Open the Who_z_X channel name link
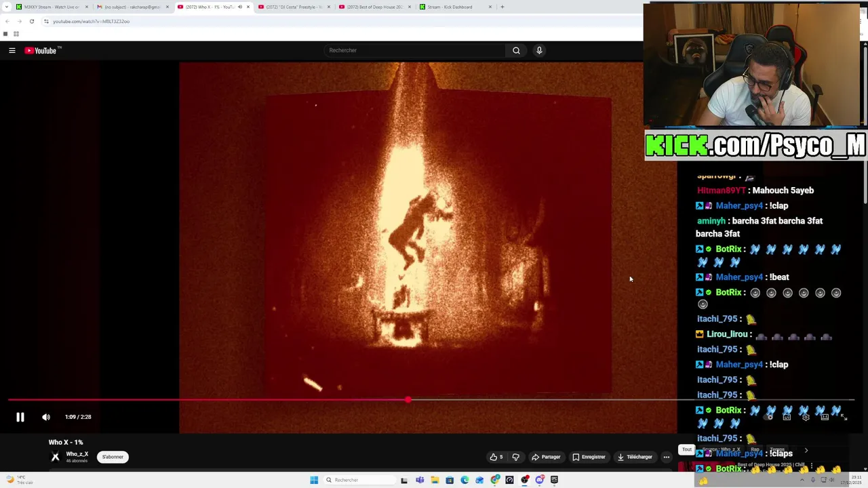 (77, 454)
